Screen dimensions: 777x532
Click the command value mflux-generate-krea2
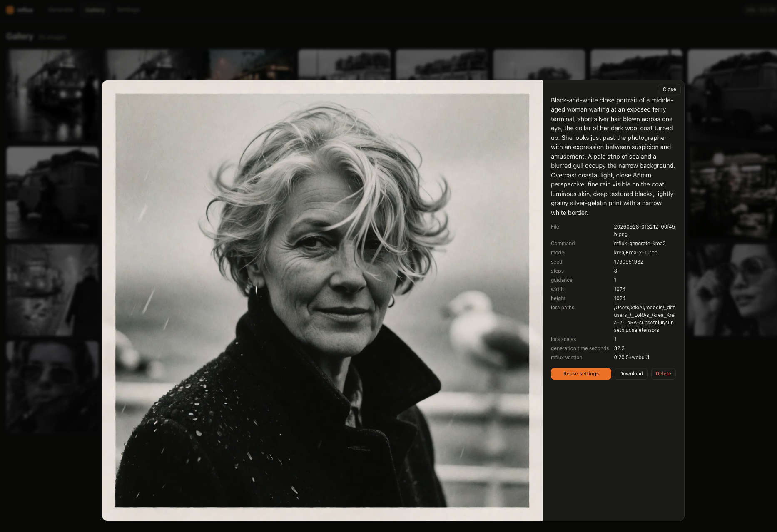coord(640,244)
